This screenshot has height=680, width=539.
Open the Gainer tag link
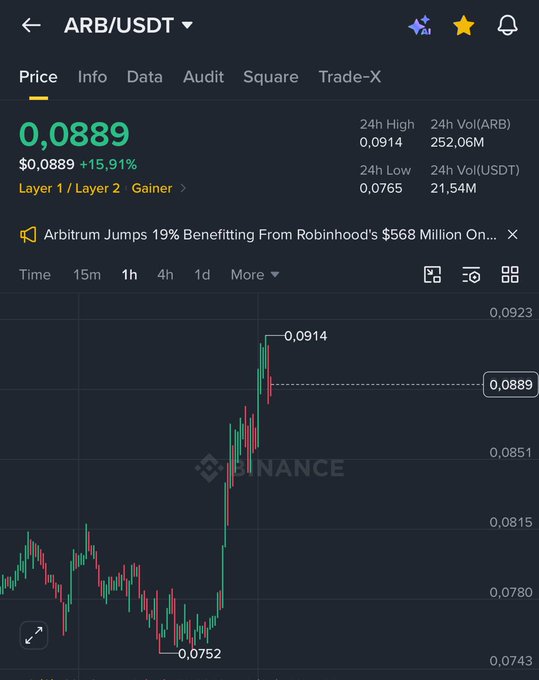point(152,188)
